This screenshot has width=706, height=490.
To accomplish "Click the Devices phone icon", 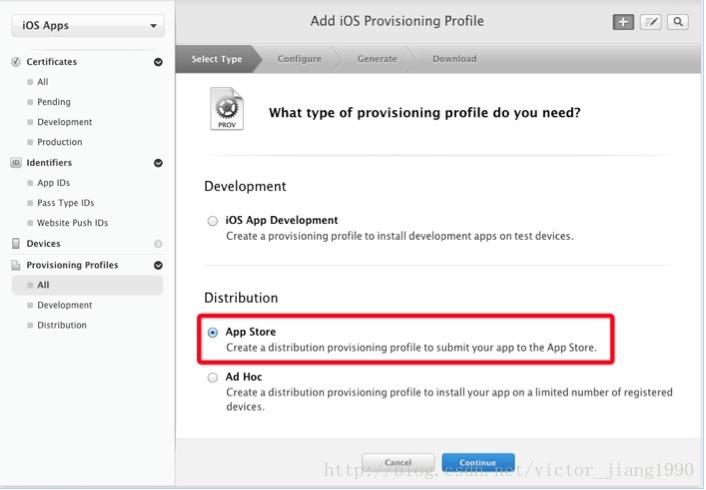I will coord(16,244).
